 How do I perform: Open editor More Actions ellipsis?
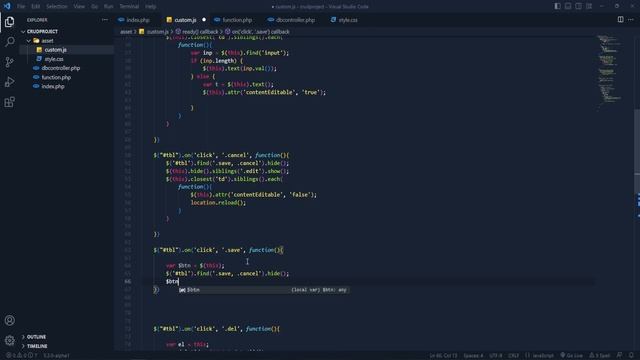[x=631, y=19]
